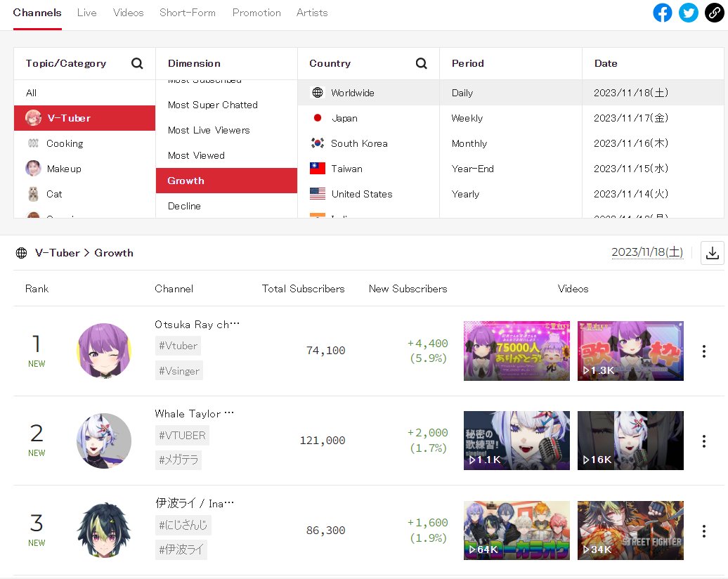The height and width of the screenshot is (579, 728).
Task: Open the Videos tab
Action: coord(128,13)
